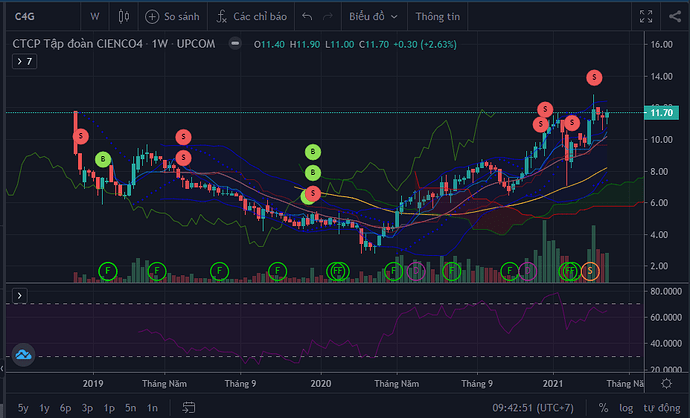Open the W timeframe interval selector

click(94, 17)
